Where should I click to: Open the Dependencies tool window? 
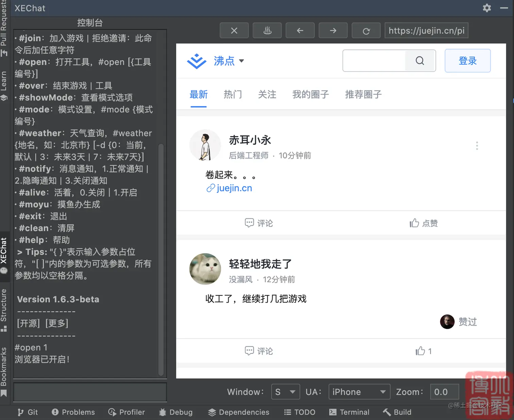(x=239, y=412)
